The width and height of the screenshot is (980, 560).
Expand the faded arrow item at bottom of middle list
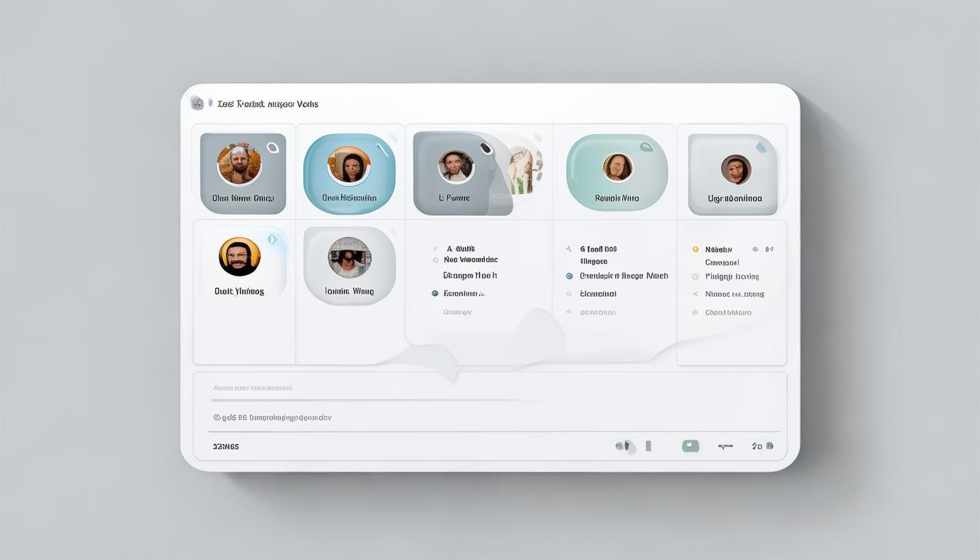coord(569,312)
